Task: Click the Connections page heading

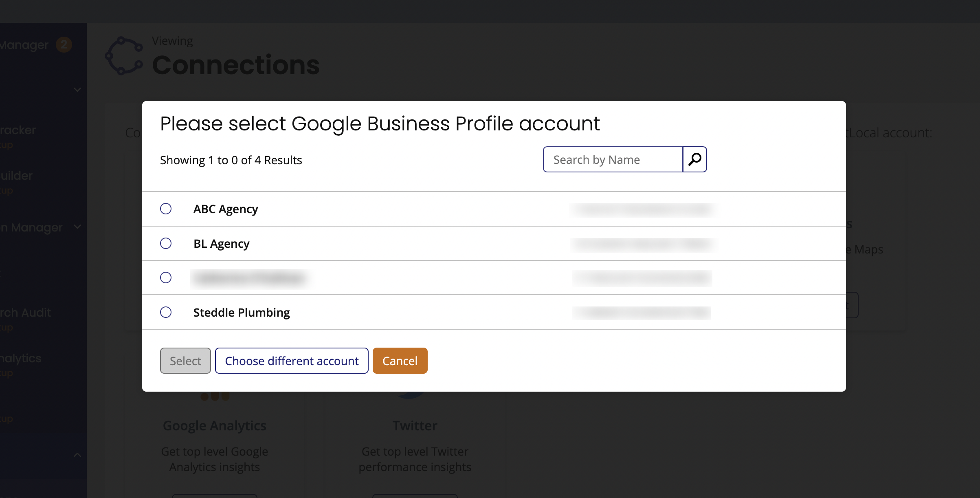Action: (236, 65)
